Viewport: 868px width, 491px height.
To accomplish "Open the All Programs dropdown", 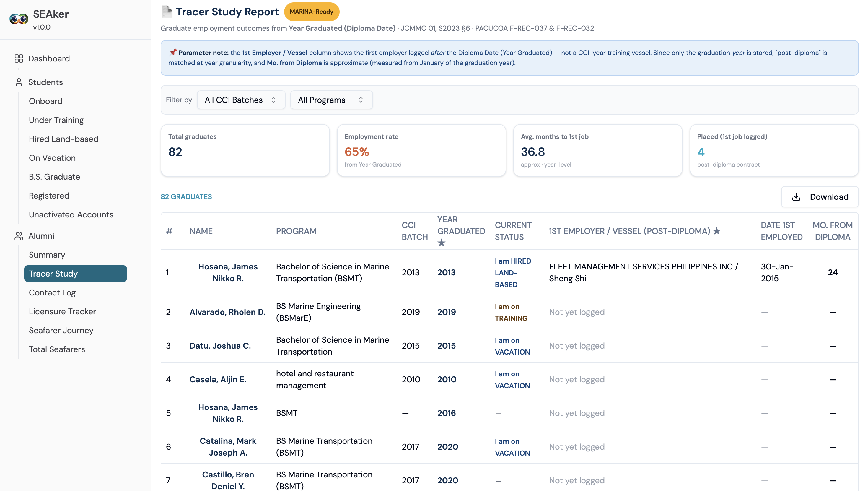I will click(x=331, y=100).
